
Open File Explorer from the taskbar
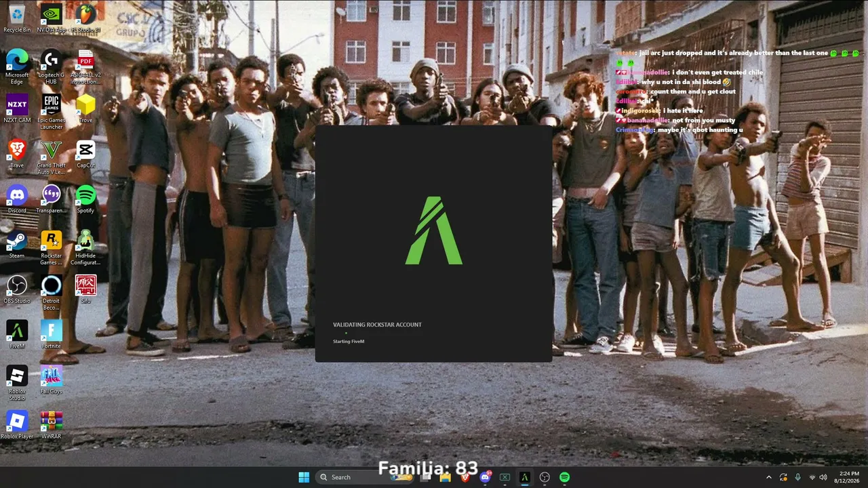click(x=446, y=477)
